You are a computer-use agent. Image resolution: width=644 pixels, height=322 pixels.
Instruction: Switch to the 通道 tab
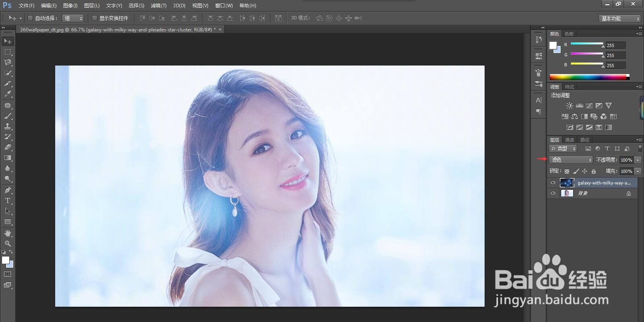570,140
